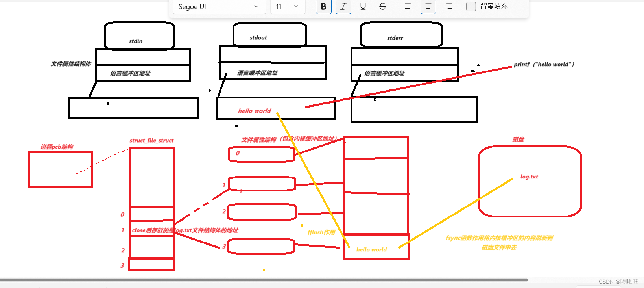Select the stderr label
The width and height of the screenshot is (644, 288).
click(395, 38)
